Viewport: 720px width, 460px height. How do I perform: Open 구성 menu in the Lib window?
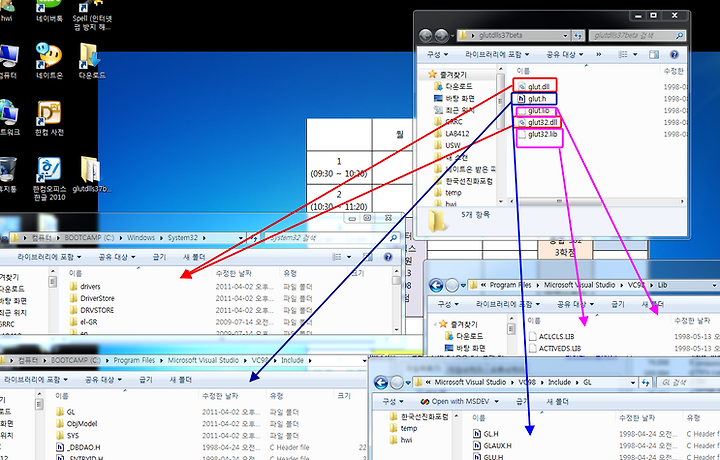[x=448, y=304]
